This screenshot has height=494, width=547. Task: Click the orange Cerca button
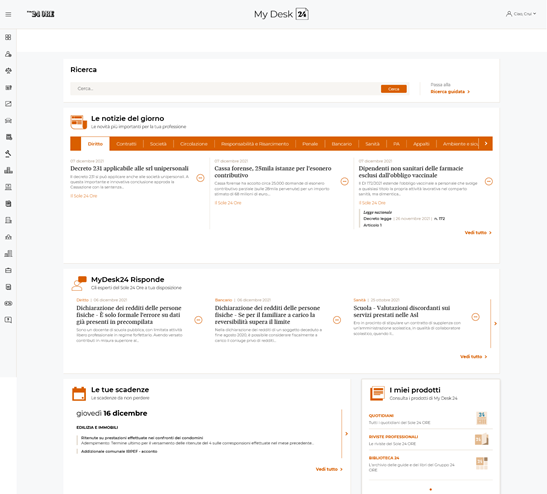394,89
